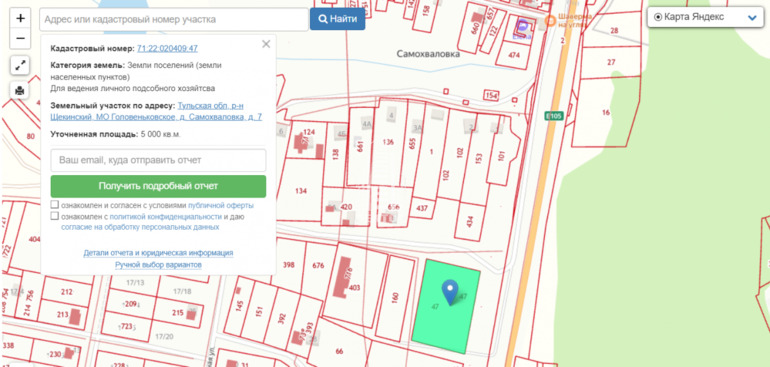Click the orange Шаверма place marker
This screenshot has width=770, height=367.
click(x=551, y=21)
